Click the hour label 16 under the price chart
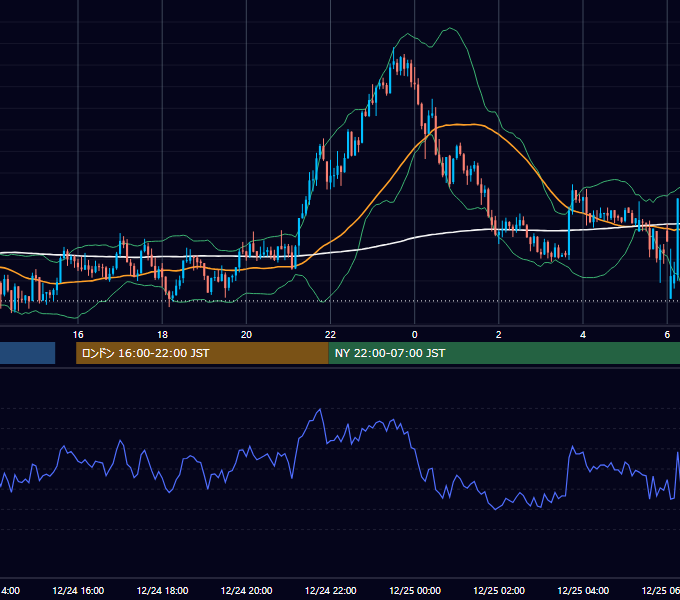The height and width of the screenshot is (600, 680). tap(78, 335)
